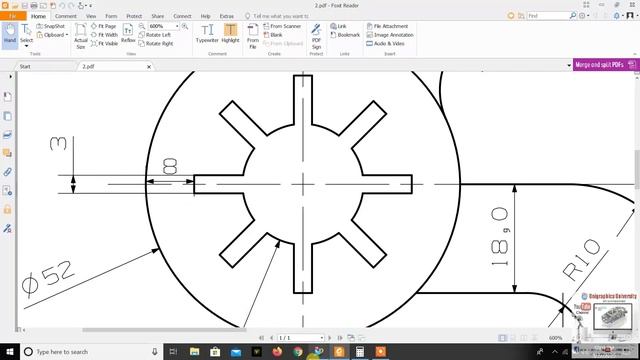The height and width of the screenshot is (360, 640).
Task: Open the Bookmarks side panel
Action: (x=7, y=97)
